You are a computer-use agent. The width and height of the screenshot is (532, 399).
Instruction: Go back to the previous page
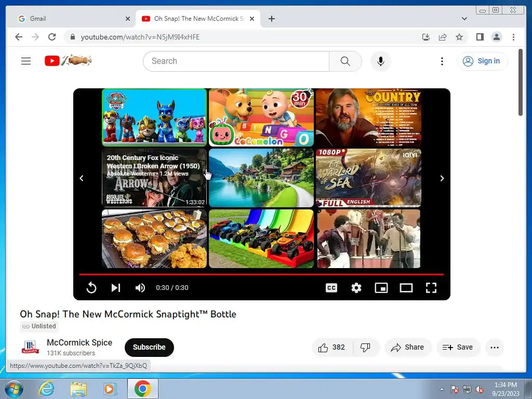click(19, 37)
